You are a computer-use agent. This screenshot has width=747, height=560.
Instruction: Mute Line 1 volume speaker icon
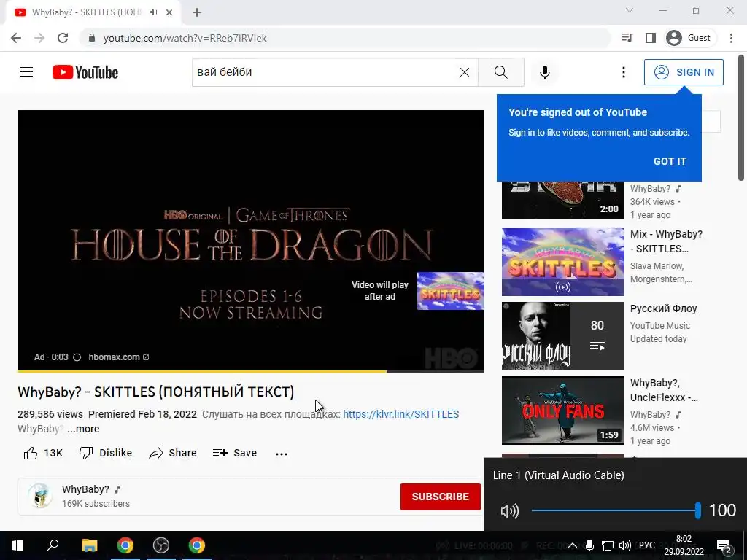tap(509, 511)
